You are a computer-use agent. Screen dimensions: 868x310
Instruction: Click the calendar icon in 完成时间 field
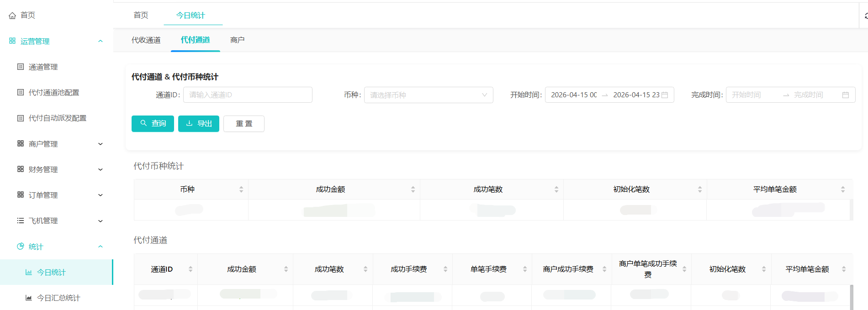coord(846,95)
